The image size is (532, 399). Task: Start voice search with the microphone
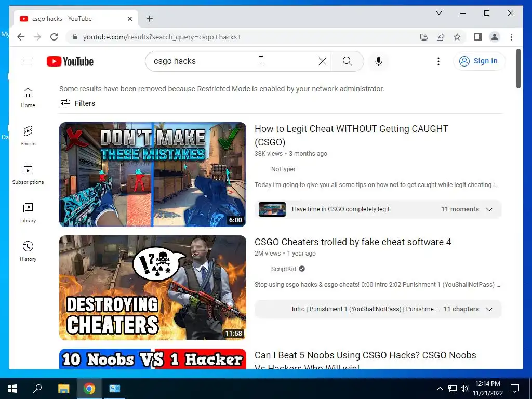tap(379, 61)
